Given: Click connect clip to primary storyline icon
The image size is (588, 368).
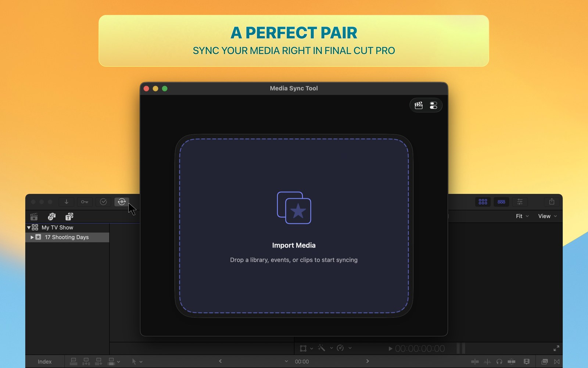Looking at the screenshot, I should 73,361.
